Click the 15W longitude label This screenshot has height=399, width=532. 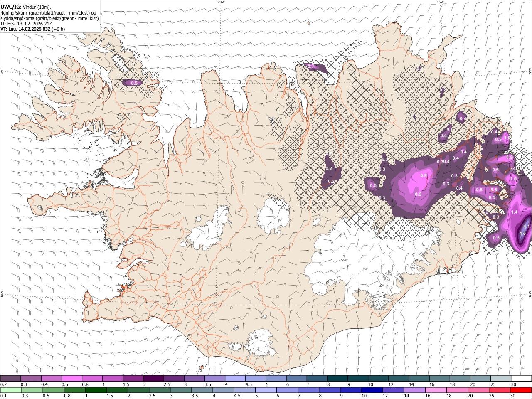point(440,2)
